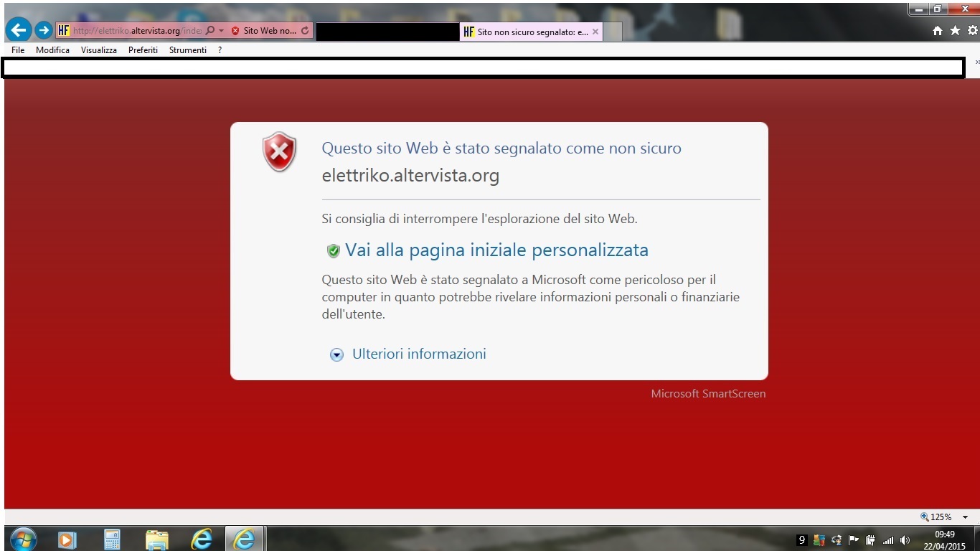Open Calculator from the taskbar

pyautogui.click(x=112, y=539)
